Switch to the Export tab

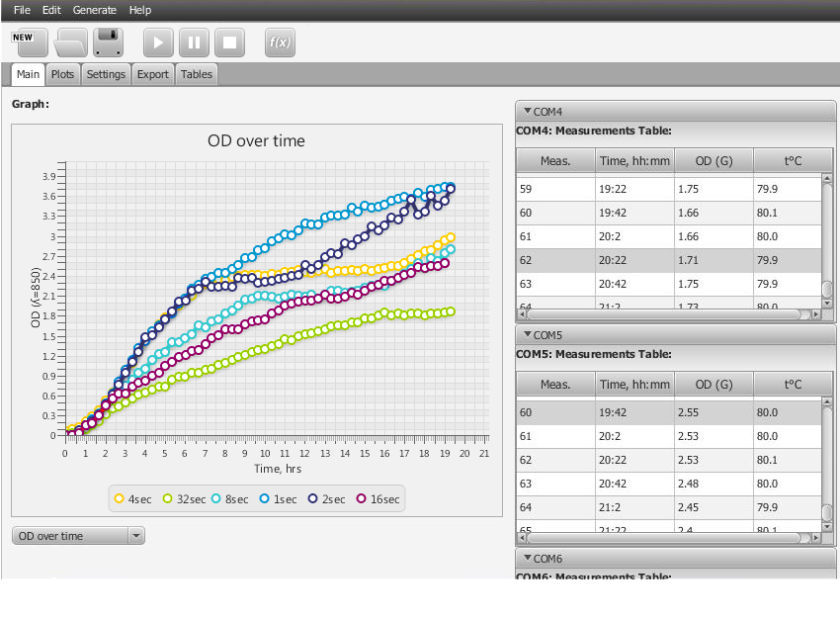pos(152,74)
